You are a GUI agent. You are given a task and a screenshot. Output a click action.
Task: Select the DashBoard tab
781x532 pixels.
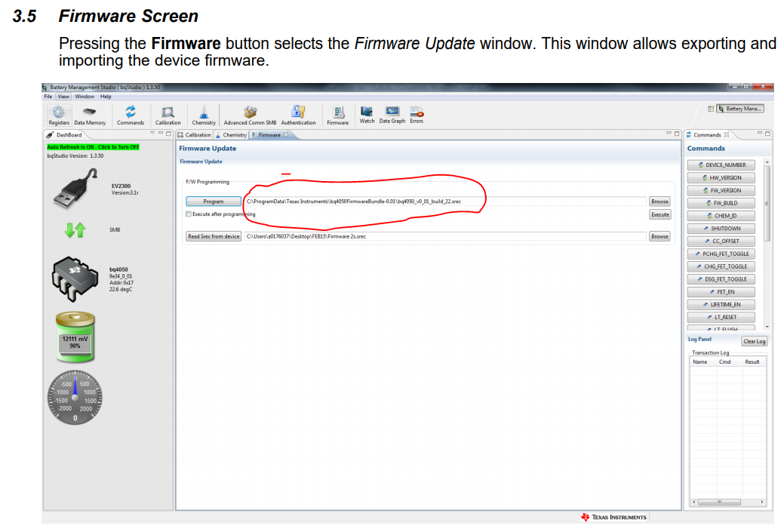coord(64,135)
